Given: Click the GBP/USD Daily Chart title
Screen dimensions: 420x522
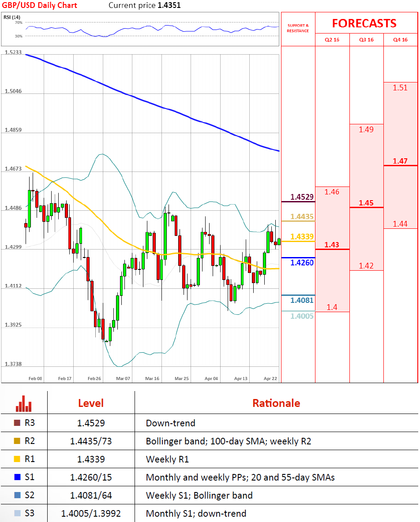Looking at the screenshot, I should [39, 5].
